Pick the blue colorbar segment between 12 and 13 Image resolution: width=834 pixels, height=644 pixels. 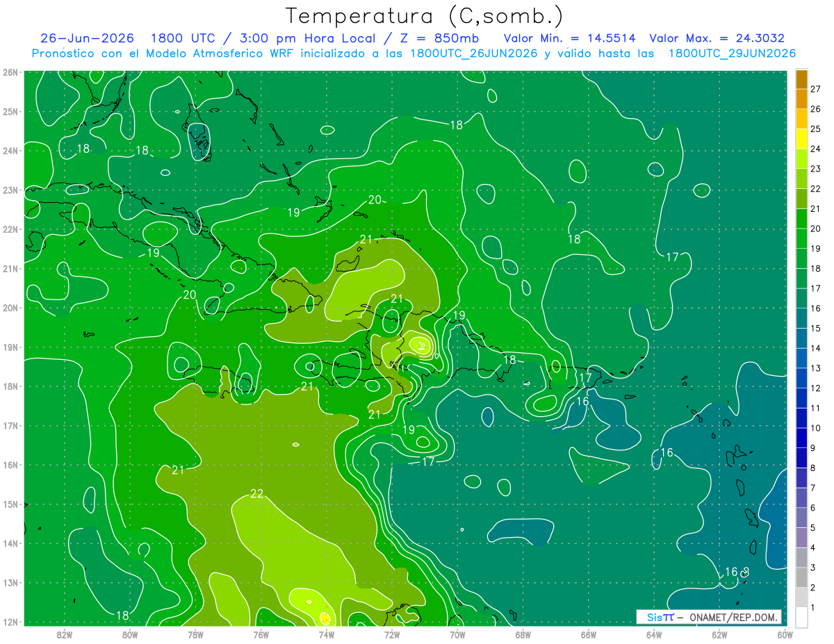(x=801, y=377)
